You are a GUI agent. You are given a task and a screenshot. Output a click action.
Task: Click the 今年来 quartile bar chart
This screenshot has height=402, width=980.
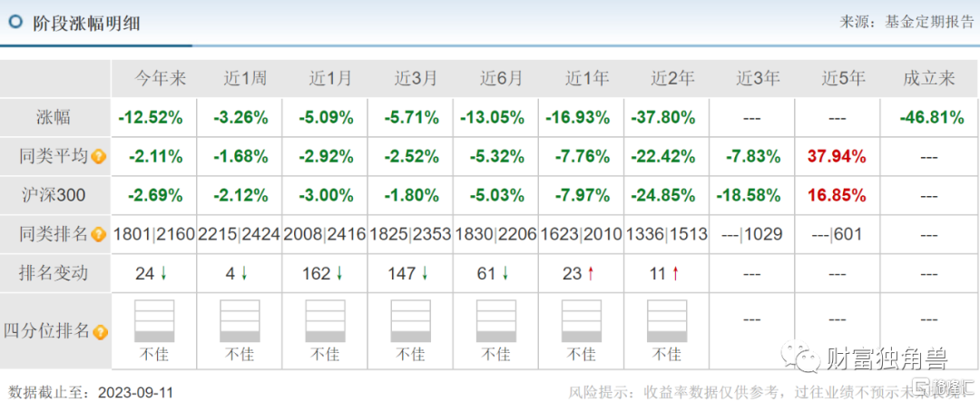point(154,320)
